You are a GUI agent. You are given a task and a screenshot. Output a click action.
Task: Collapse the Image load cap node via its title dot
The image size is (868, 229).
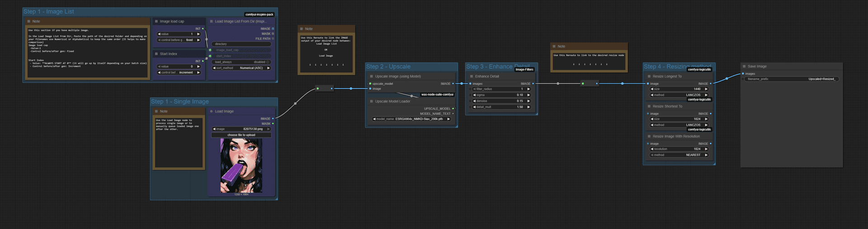tap(156, 21)
